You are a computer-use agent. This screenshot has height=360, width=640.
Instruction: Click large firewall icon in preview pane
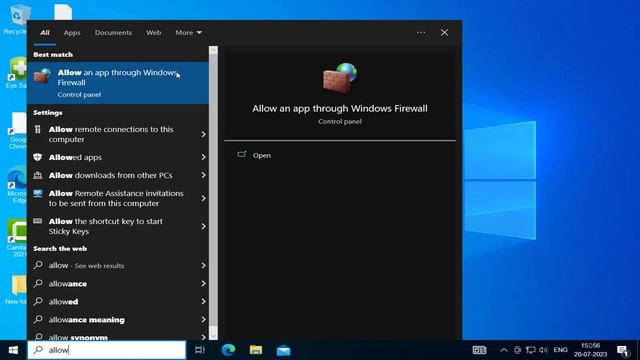(x=340, y=78)
